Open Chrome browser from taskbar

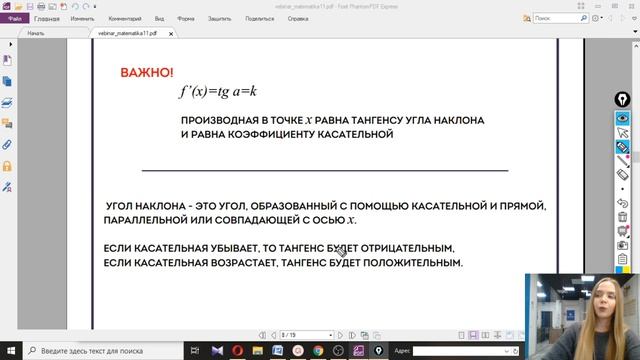click(318, 351)
